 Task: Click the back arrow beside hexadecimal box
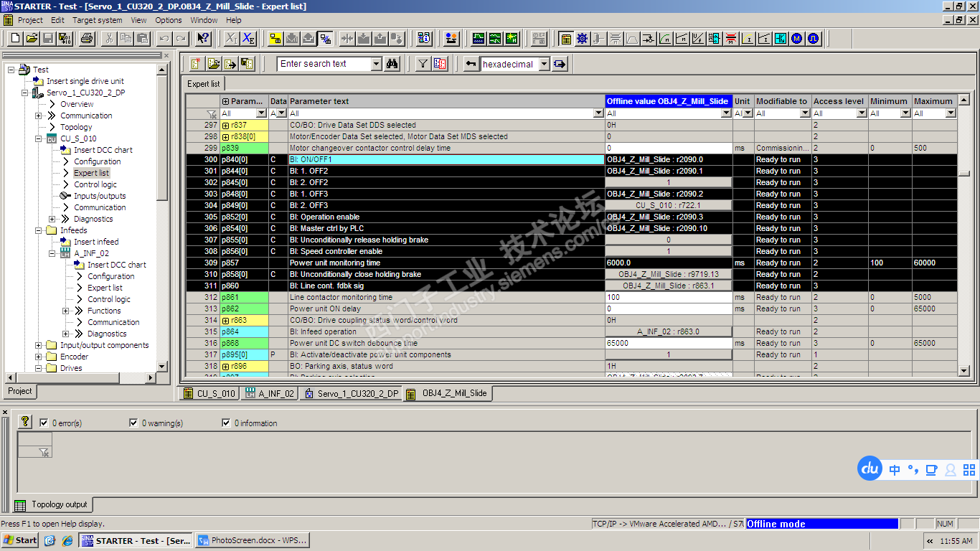click(x=471, y=64)
